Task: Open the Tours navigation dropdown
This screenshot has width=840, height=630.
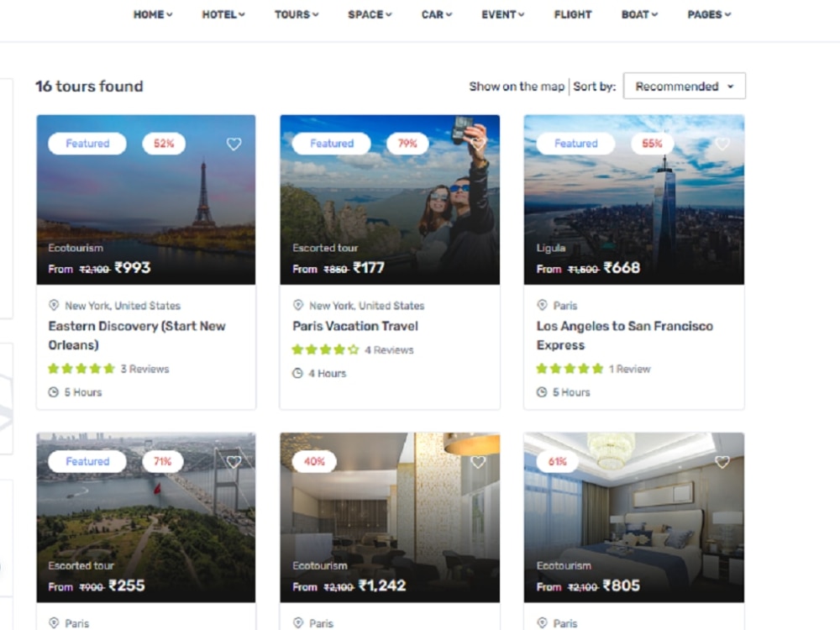Action: point(297,14)
